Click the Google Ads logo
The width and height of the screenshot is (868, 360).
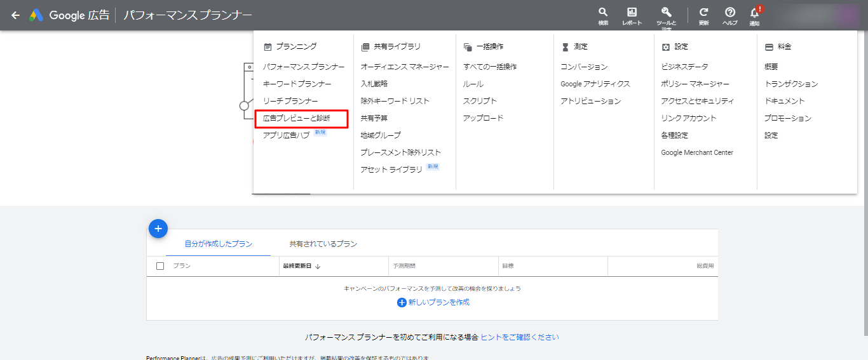click(36, 15)
